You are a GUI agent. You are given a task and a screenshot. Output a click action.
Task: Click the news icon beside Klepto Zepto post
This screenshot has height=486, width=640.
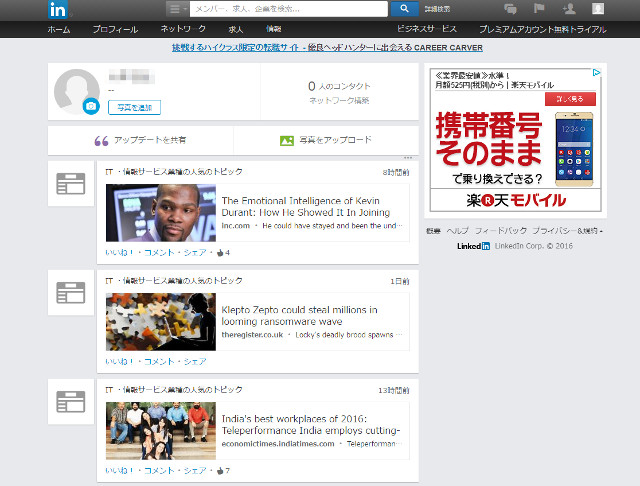71,292
